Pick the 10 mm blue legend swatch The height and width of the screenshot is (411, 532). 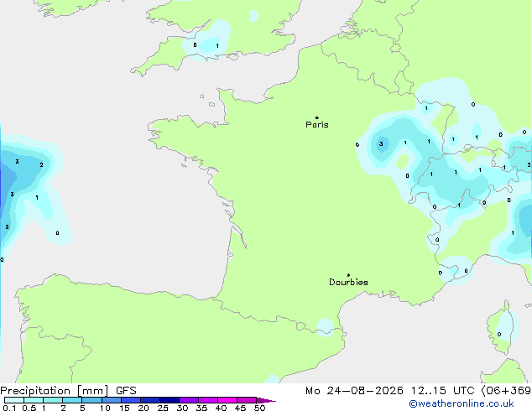point(112,400)
